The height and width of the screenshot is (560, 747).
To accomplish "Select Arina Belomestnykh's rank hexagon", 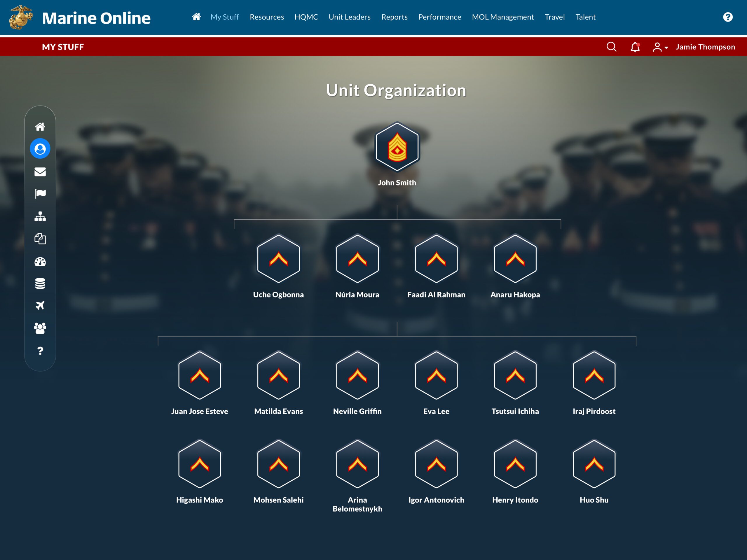I will coord(357,464).
